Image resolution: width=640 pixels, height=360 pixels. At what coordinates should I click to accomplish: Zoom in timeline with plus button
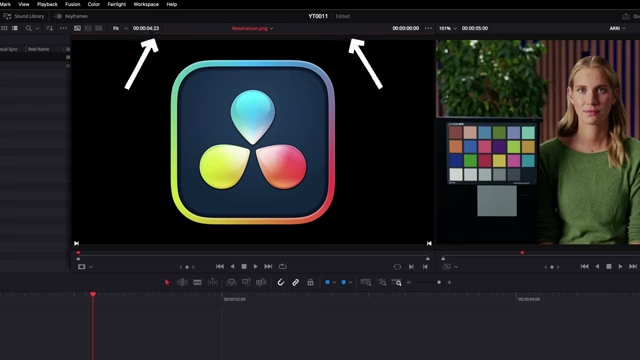[x=449, y=282]
